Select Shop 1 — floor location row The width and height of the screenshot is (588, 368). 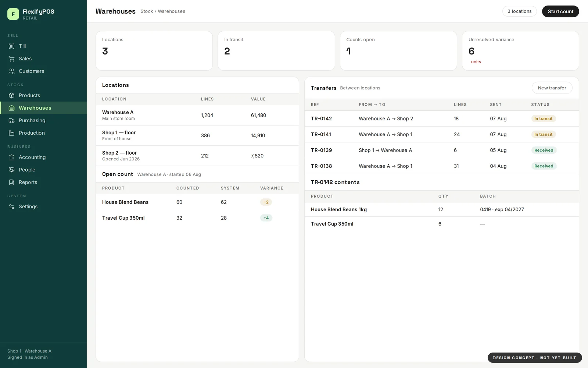(197, 135)
